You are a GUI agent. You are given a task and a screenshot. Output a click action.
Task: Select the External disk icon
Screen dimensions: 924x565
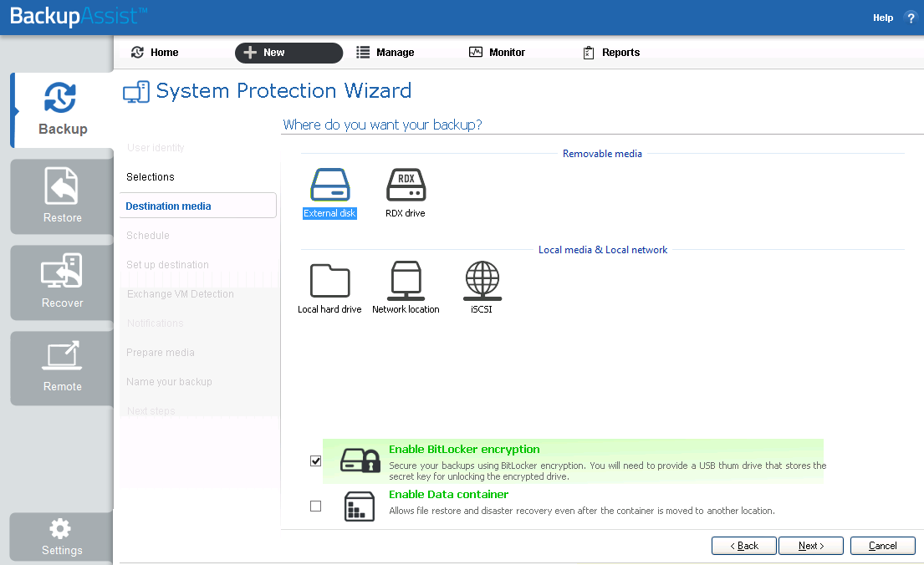pos(330,185)
